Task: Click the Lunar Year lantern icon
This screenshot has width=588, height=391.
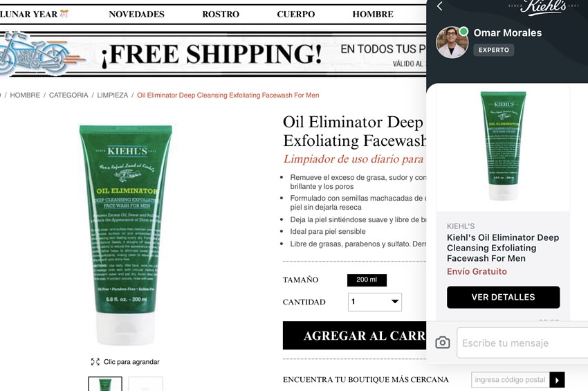Action: point(64,14)
